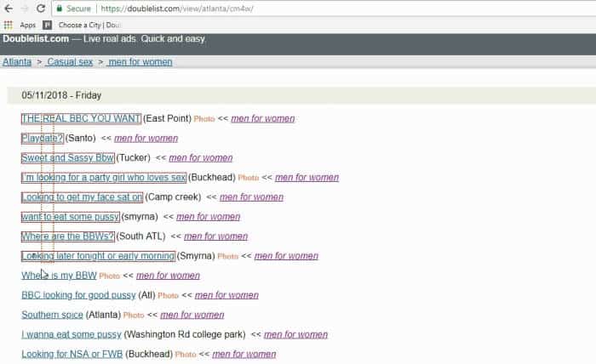Open the 'Where are the BBWs?' listing
Viewport: 596px width, 364px height.
67,236
